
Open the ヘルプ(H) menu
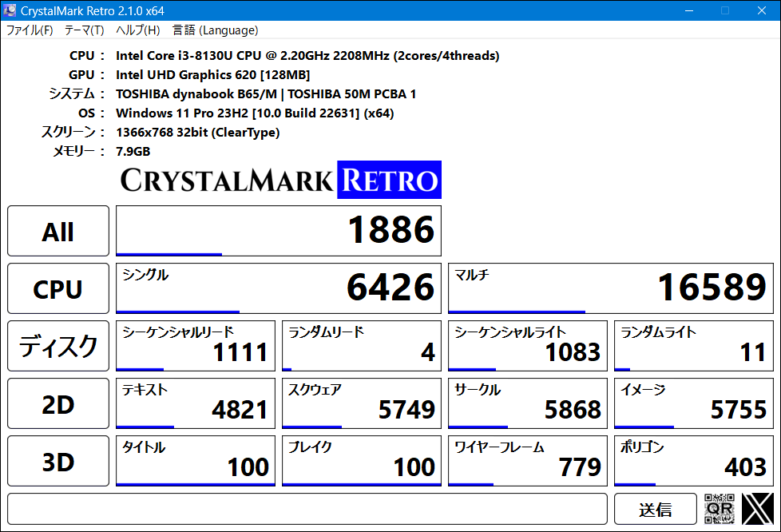(137, 30)
